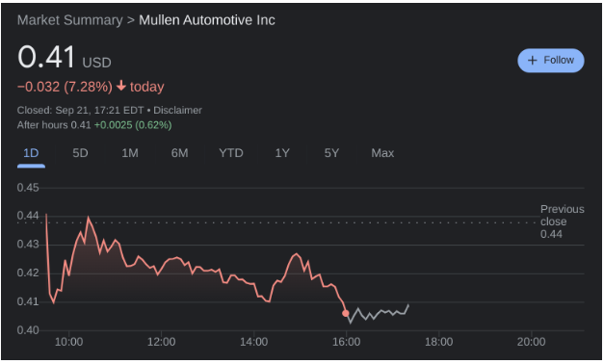Click the red down arrow beside today
604x364 pixels.
click(121, 86)
